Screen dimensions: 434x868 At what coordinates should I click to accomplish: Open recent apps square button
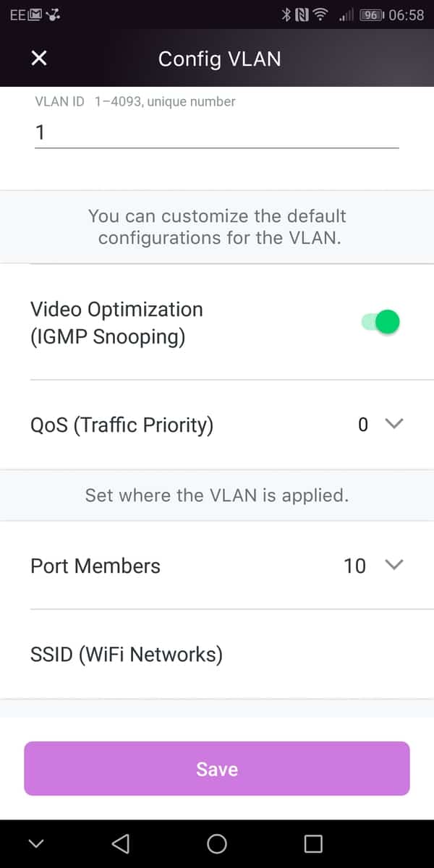[312, 843]
